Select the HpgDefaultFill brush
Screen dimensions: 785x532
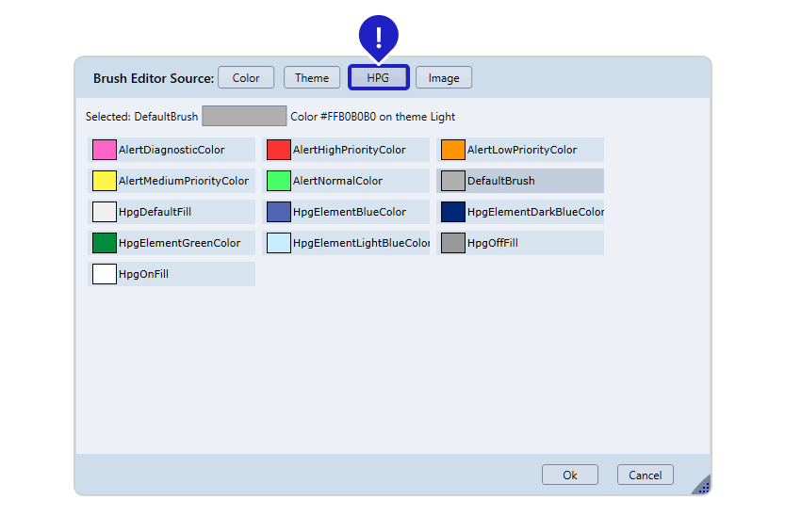pos(105,212)
